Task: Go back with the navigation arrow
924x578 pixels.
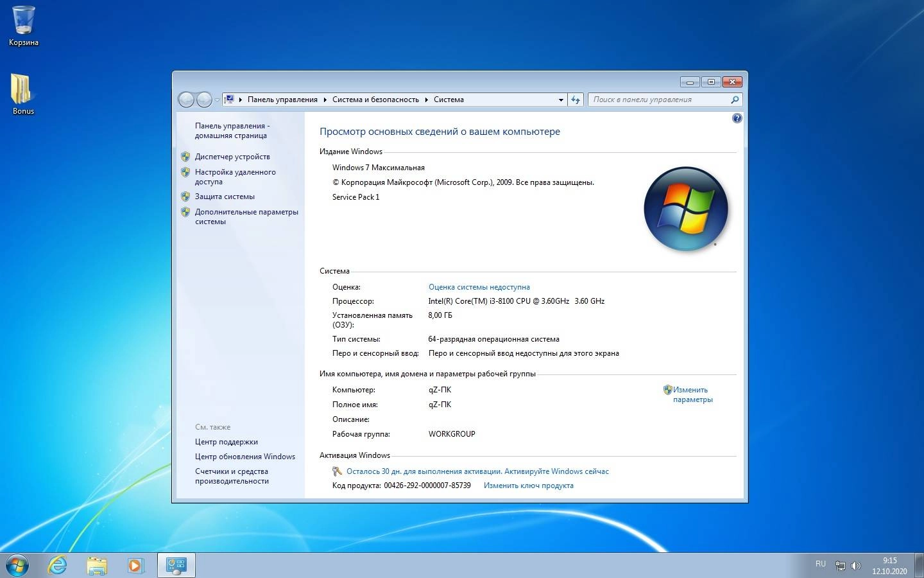Action: click(186, 100)
